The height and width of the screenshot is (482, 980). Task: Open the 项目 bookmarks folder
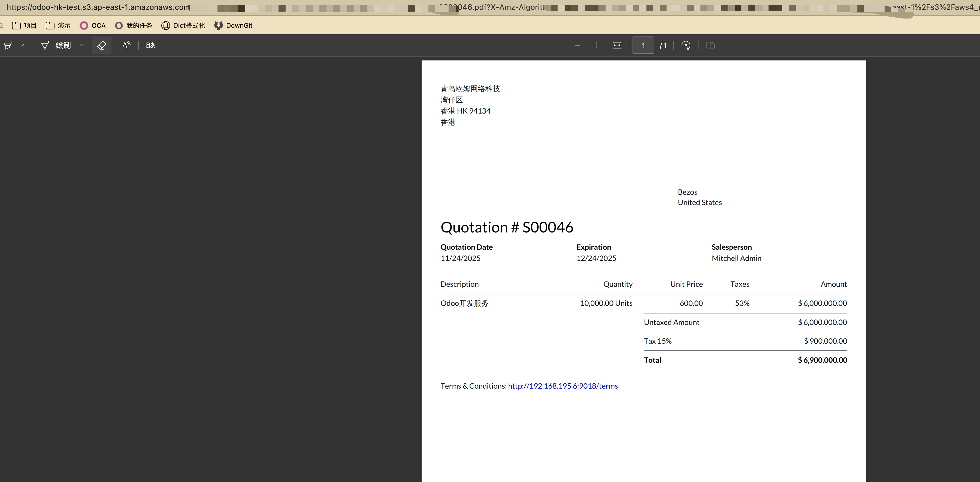point(24,26)
